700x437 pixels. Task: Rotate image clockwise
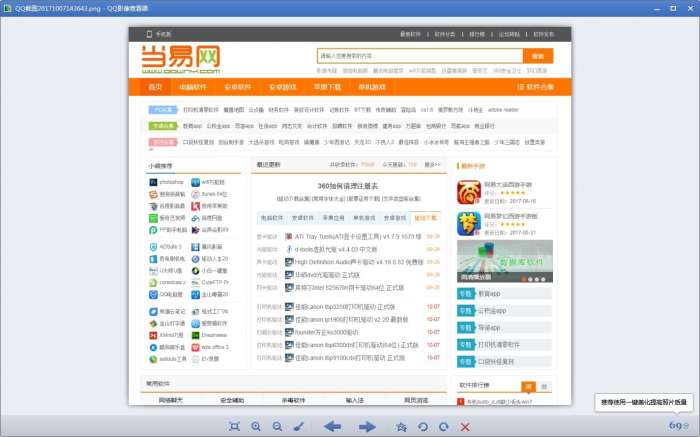coord(443,427)
